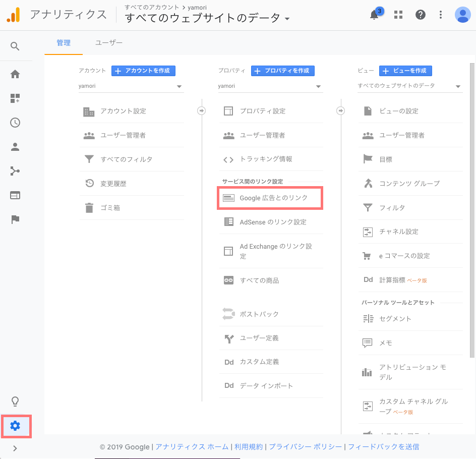Open Admin gear icon at sidebar bottom
Viewport: 476px width, 459px height.
coord(15,426)
